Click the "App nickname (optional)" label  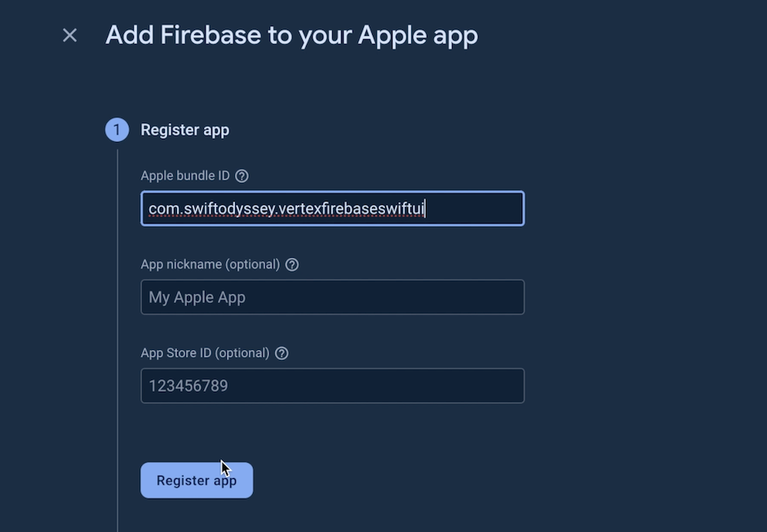[x=211, y=265]
